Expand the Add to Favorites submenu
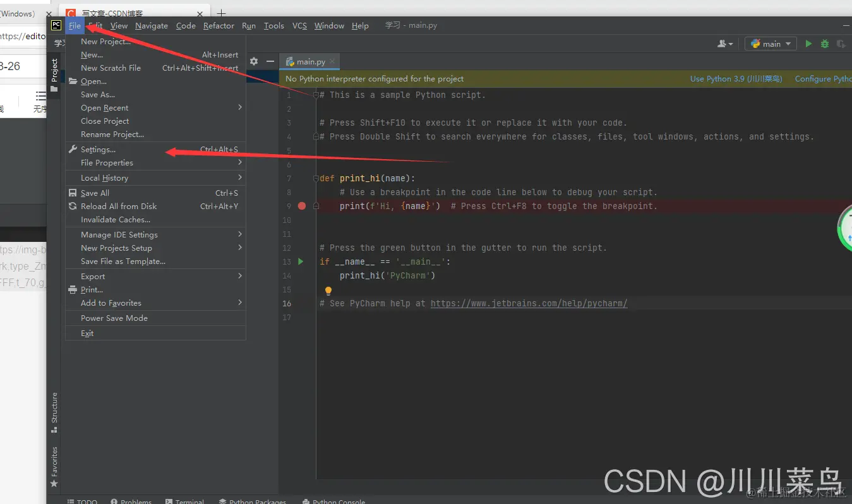Image resolution: width=852 pixels, height=504 pixels. click(x=155, y=303)
